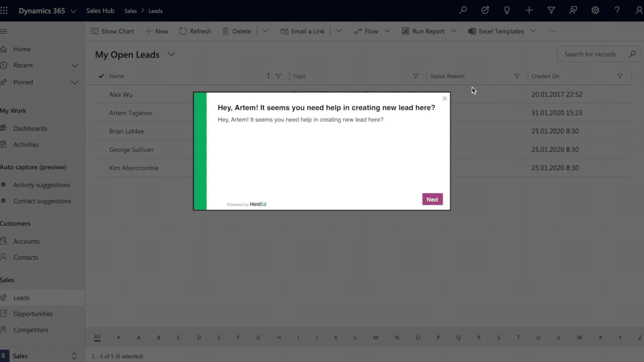Expand the Excel Templates dropdown chevron

pos(533,31)
